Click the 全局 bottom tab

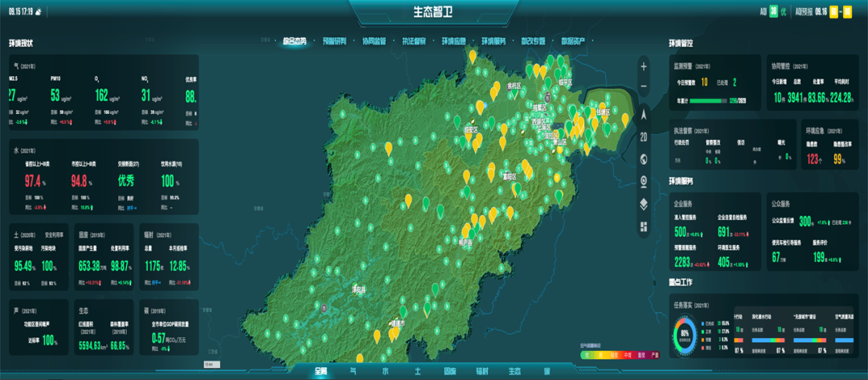[x=321, y=371]
